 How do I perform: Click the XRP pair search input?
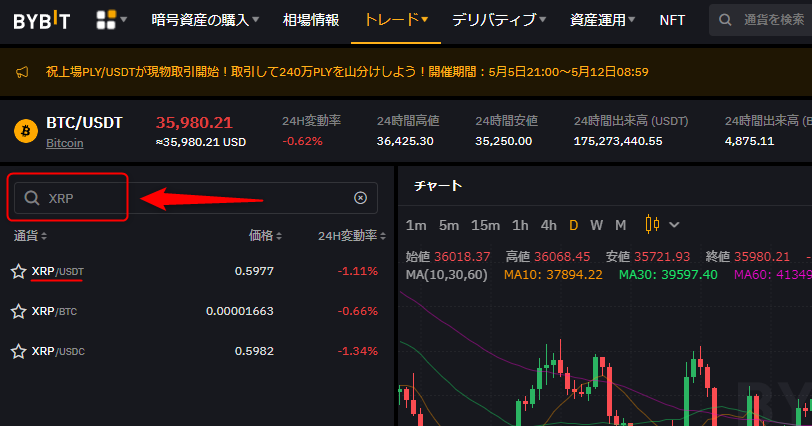(196, 198)
